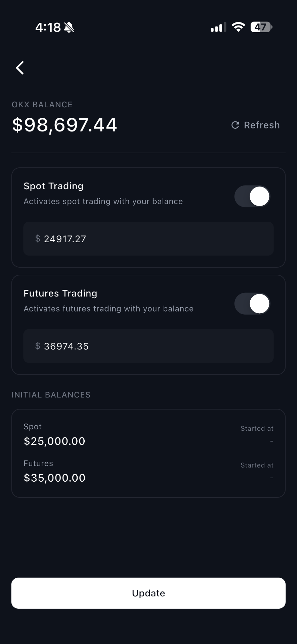This screenshot has height=644, width=297.
Task: Tap the Futures Trading title label
Action: tap(60, 293)
